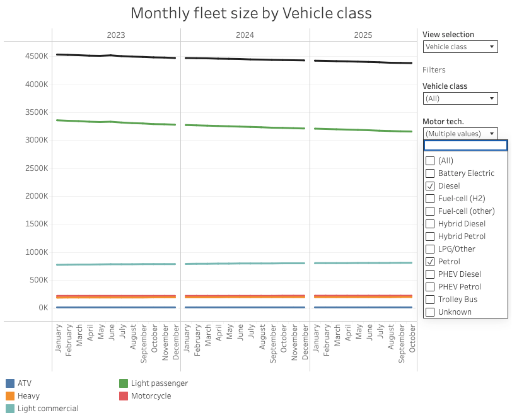Highlight the red Motorcycle legend swatch
Screen dimensions: 512x420
point(124,396)
